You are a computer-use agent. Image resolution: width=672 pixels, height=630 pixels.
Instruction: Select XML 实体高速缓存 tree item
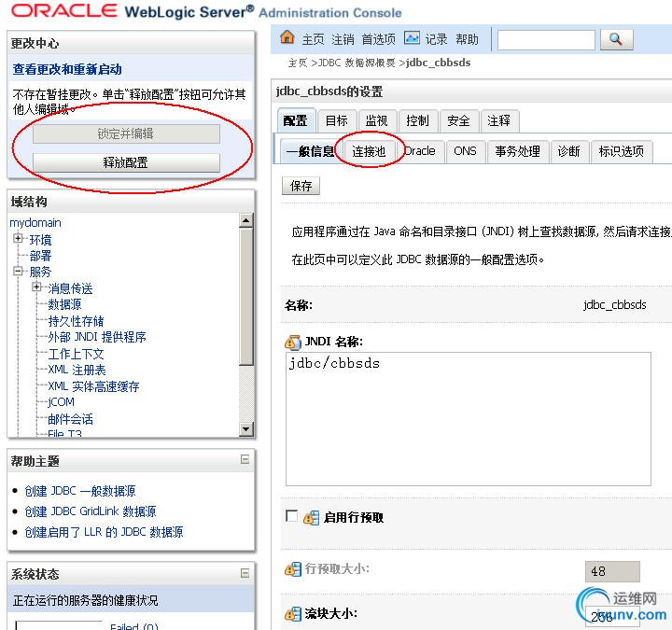[93, 386]
